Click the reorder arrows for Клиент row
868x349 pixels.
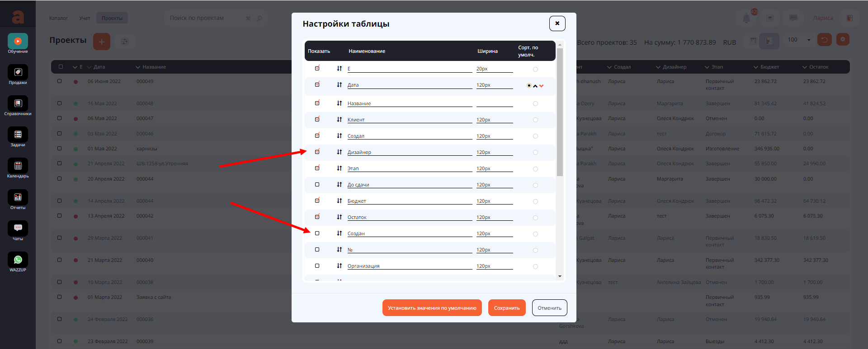339,120
